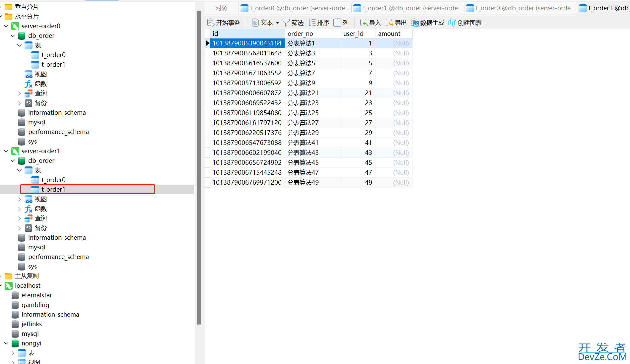The height and width of the screenshot is (364, 630).
Task: Switch to the 对象 (Objects) tab
Action: click(x=222, y=8)
